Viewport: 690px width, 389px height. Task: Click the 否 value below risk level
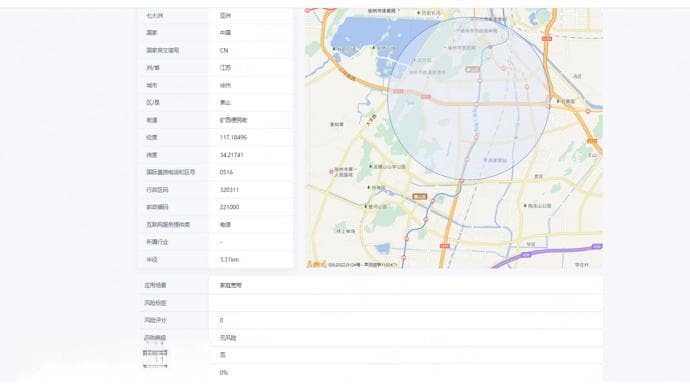[x=223, y=355]
